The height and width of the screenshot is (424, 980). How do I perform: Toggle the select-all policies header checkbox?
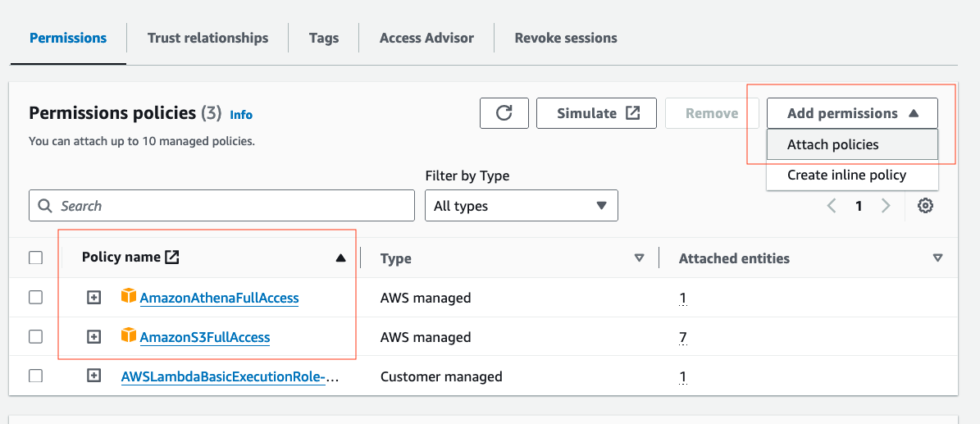tap(35, 258)
